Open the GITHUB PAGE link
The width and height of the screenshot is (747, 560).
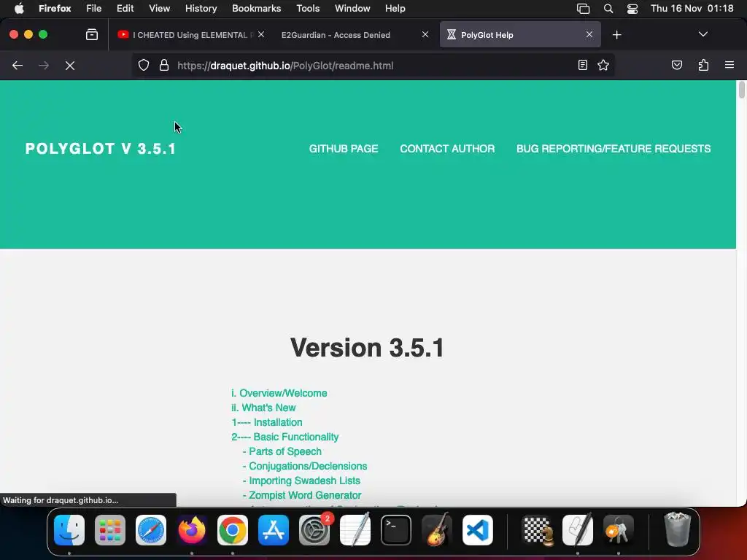pyautogui.click(x=344, y=149)
